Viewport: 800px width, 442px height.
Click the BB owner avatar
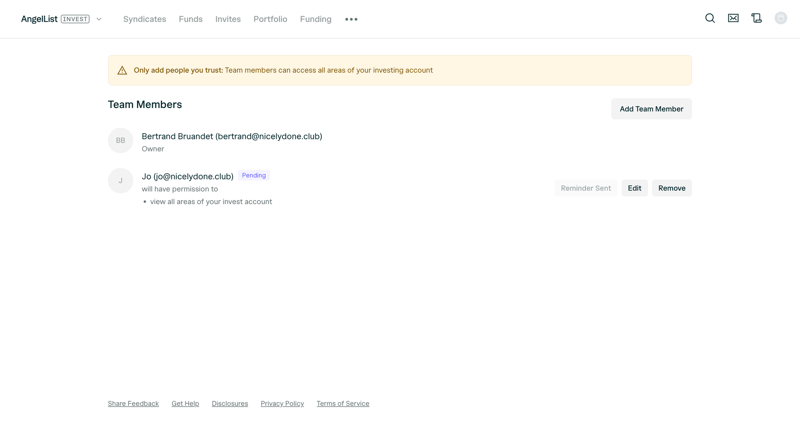point(120,140)
